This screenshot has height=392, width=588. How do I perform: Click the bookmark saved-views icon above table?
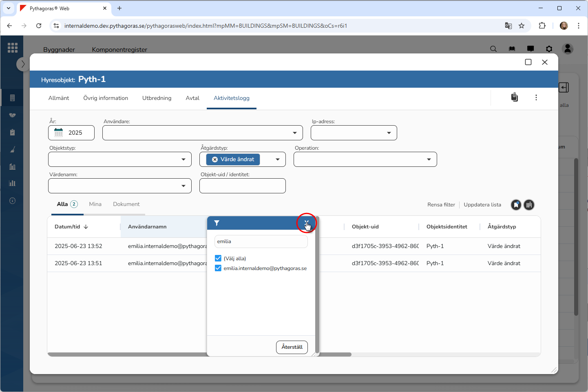pos(516,205)
